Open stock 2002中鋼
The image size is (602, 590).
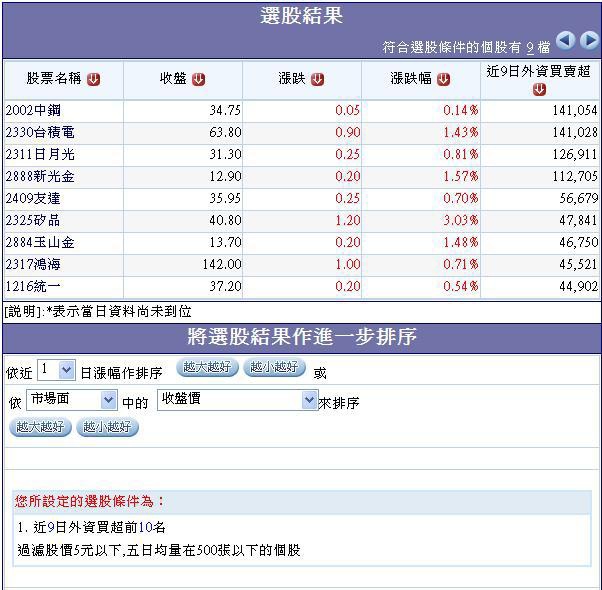click(x=33, y=111)
